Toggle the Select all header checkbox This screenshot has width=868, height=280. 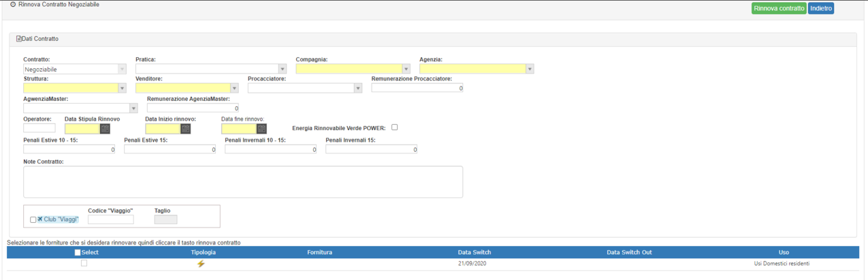tap(78, 253)
